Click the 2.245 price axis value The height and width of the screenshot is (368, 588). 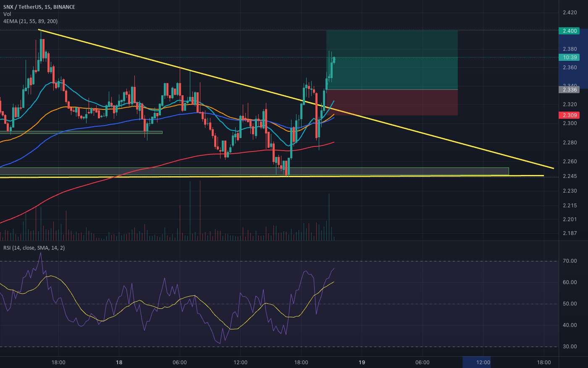click(570, 176)
